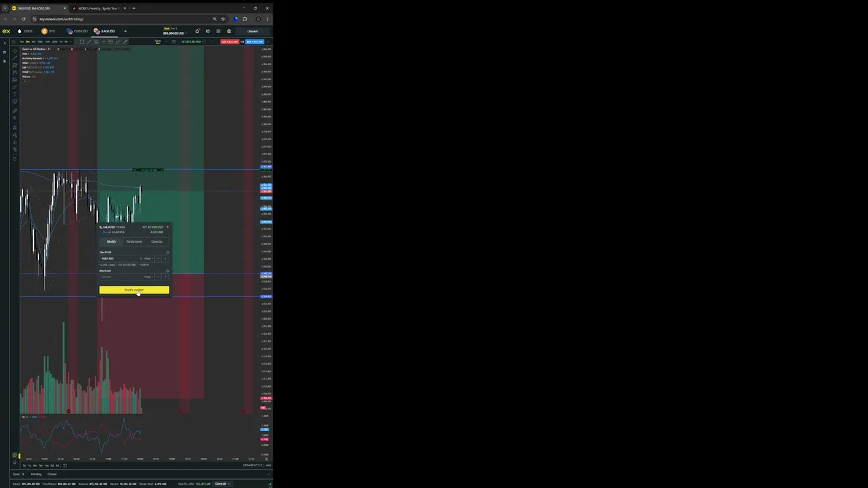868x488 pixels.
Task: Open the BTC instrument tab
Action: tap(48, 31)
